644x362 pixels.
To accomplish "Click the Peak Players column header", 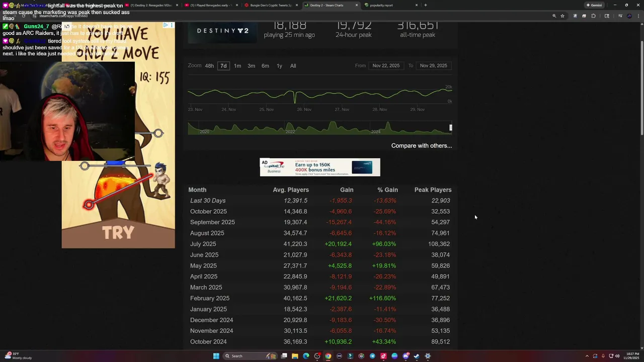I will pyautogui.click(x=433, y=190).
